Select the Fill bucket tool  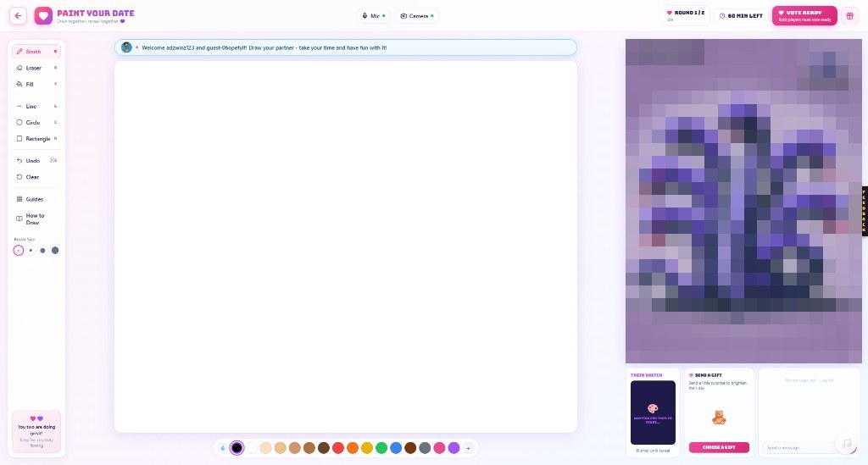click(x=36, y=84)
